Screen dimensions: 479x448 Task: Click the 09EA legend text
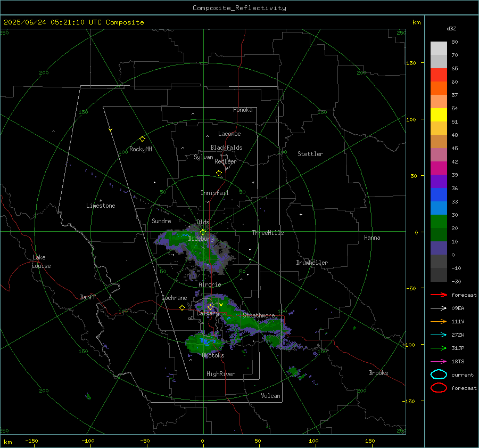tap(458, 308)
